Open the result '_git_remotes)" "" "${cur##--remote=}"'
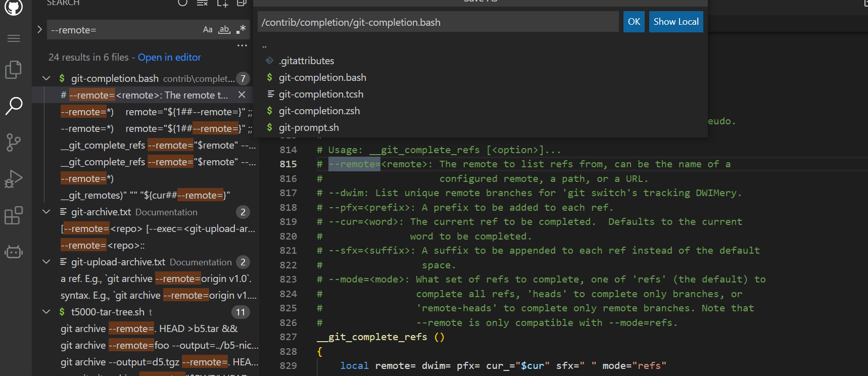The image size is (868, 376). coord(146,195)
